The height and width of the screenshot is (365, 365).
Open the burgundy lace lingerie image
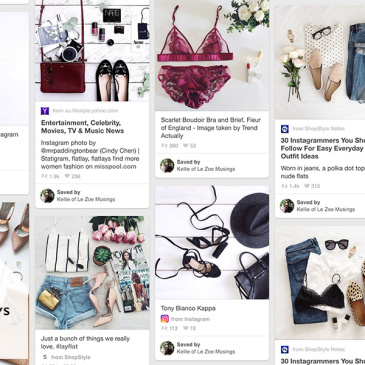[x=212, y=55]
